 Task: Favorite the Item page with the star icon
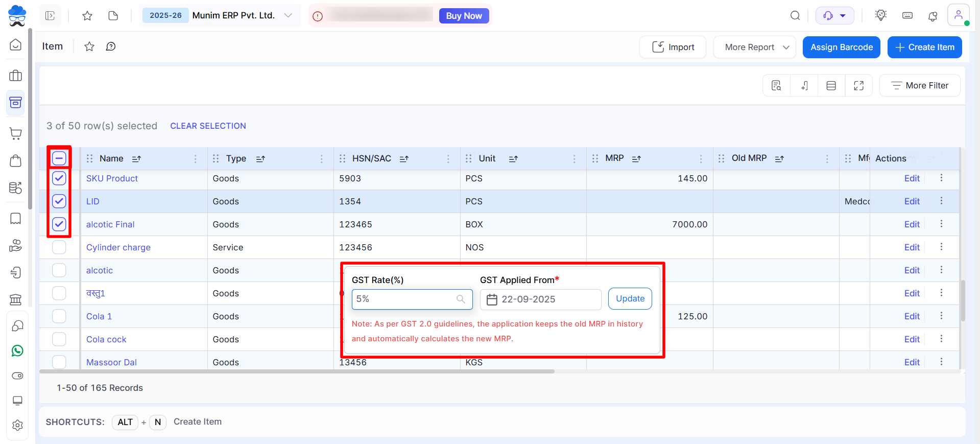pyautogui.click(x=89, y=46)
